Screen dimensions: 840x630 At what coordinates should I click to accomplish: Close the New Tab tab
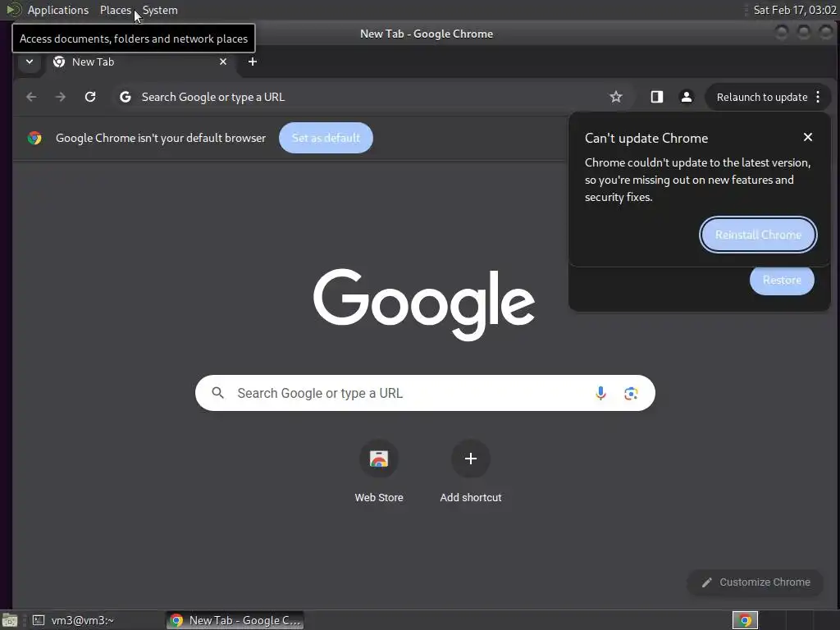[223, 62]
